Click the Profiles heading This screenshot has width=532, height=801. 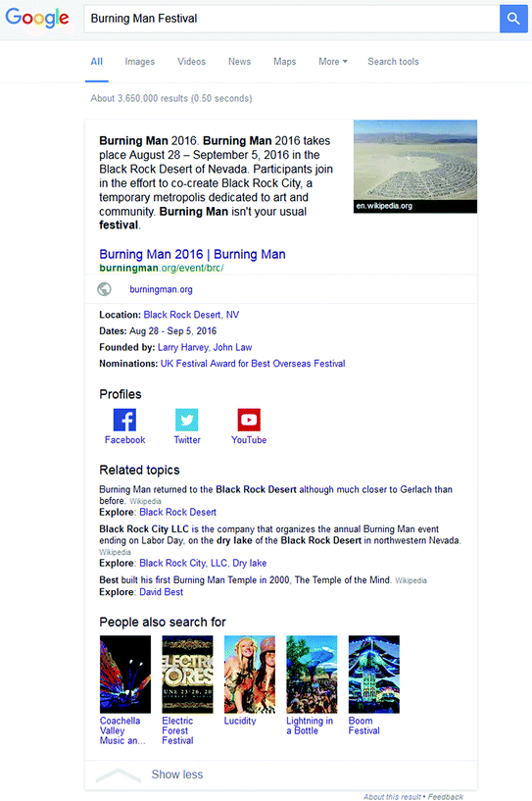pyautogui.click(x=120, y=394)
